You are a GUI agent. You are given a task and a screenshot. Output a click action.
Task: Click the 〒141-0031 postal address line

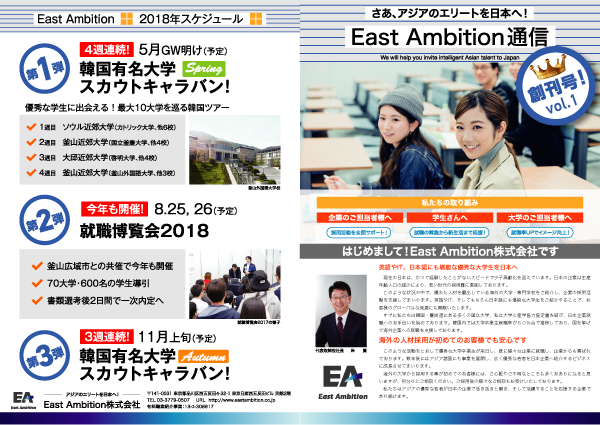(218, 393)
